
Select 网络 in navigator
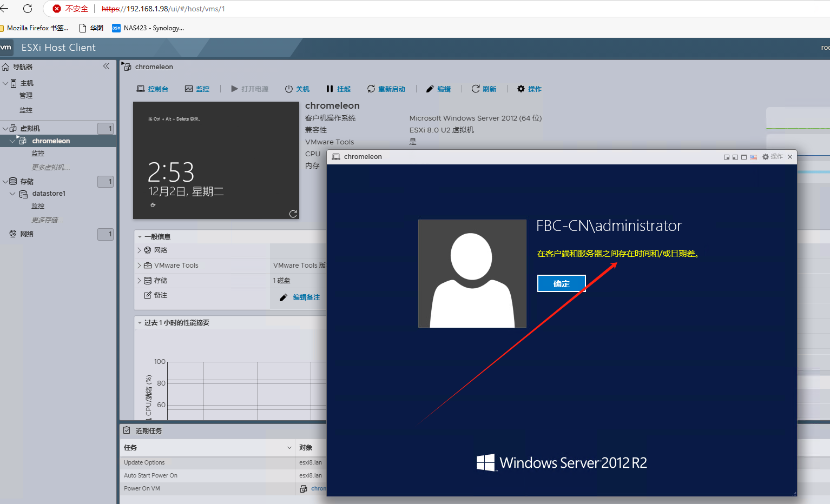pos(27,234)
